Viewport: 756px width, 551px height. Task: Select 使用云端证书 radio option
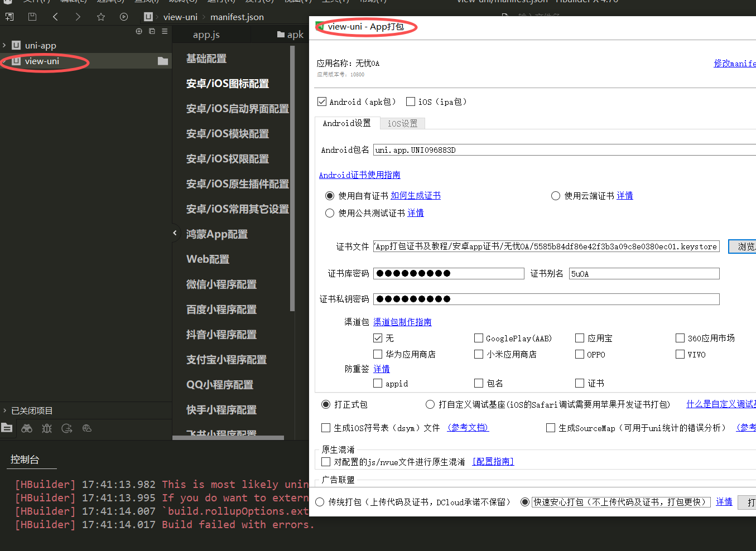pos(556,196)
